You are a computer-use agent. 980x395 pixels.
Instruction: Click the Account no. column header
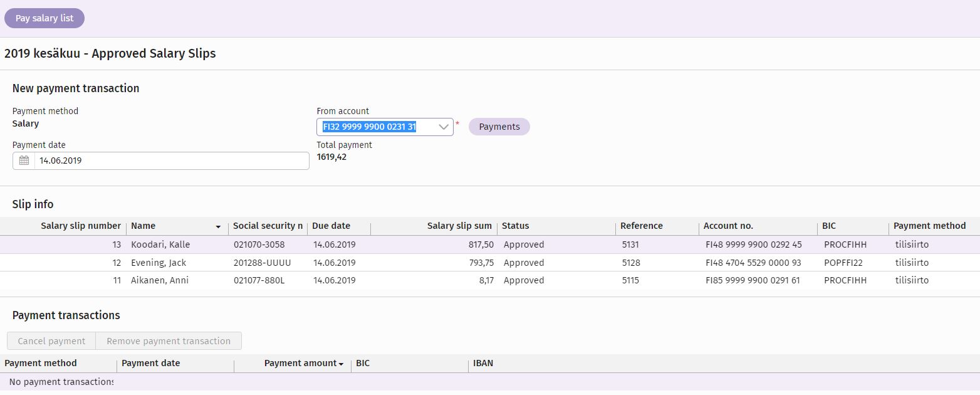[x=728, y=226]
